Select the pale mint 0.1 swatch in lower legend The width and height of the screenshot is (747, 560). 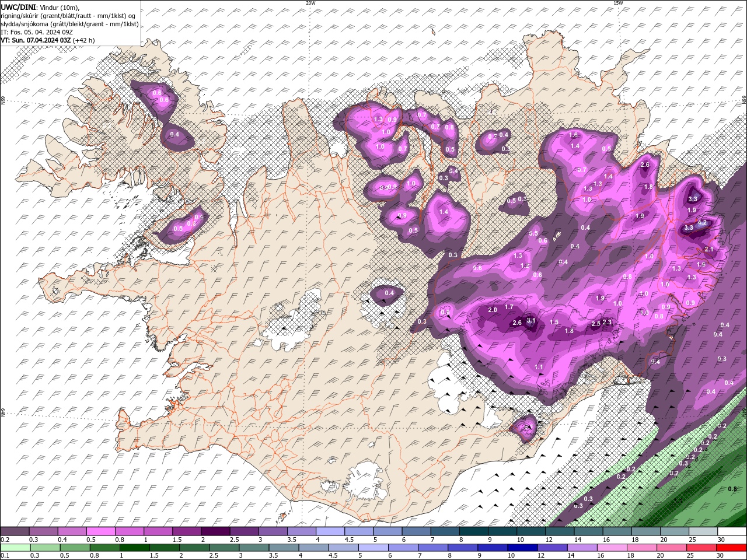(15, 548)
